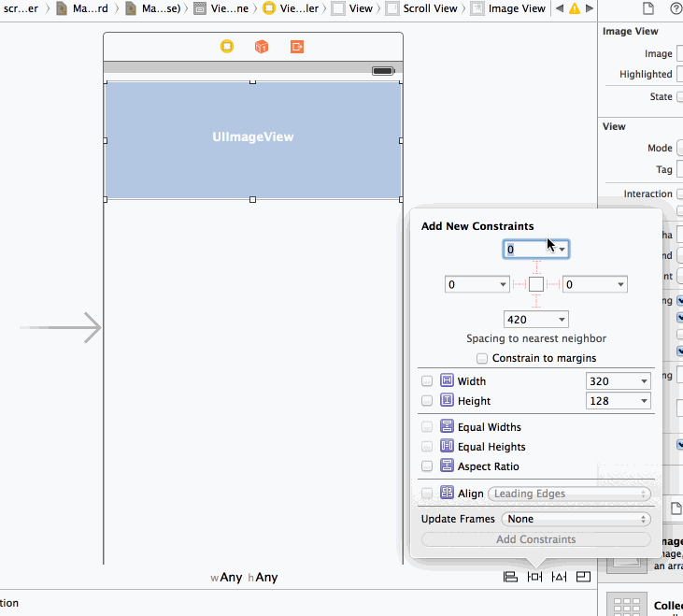Toggle the trailing spacing strut

coord(553,284)
